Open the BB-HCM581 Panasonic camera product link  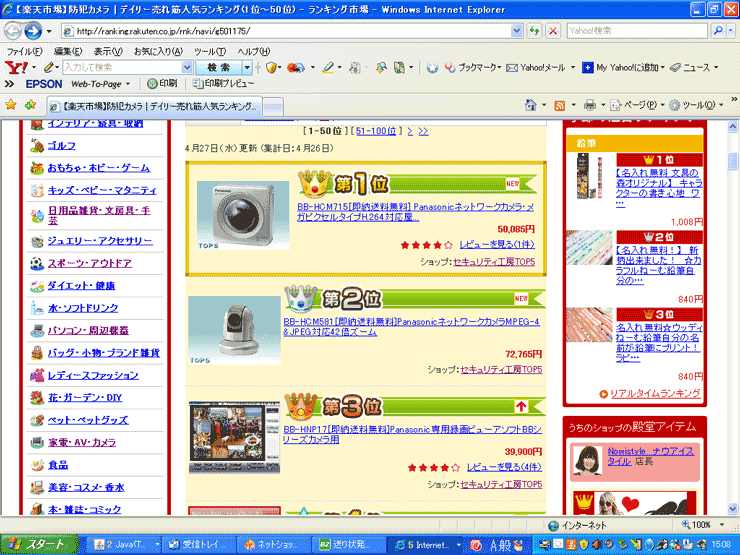(x=411, y=327)
